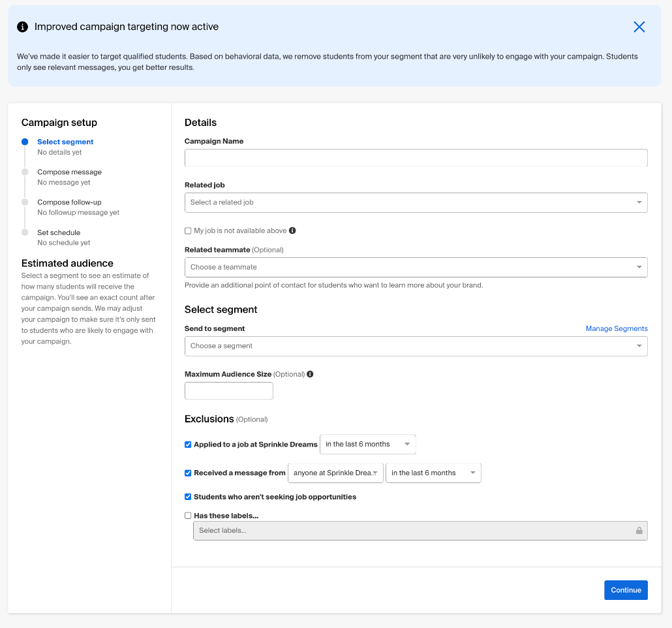Open Manage Segments
The height and width of the screenshot is (628, 672).
616,328
